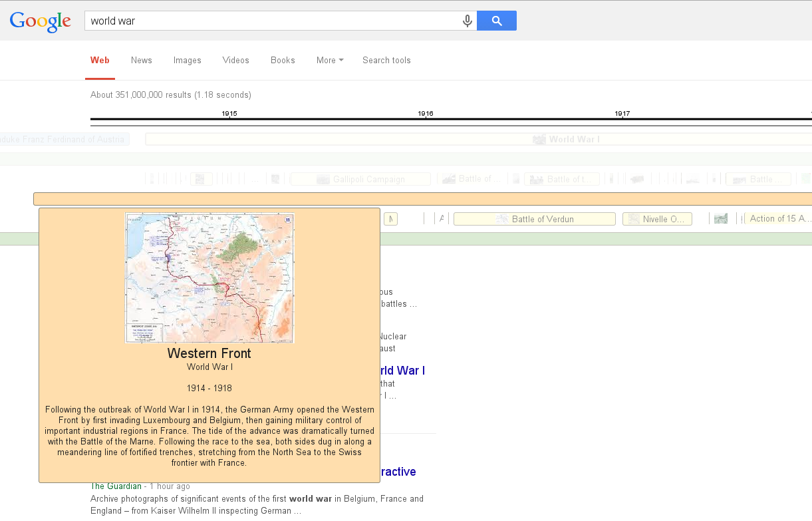Click the Franz Ferdinand of Austria event
The width and height of the screenshot is (812, 521).
(x=64, y=139)
